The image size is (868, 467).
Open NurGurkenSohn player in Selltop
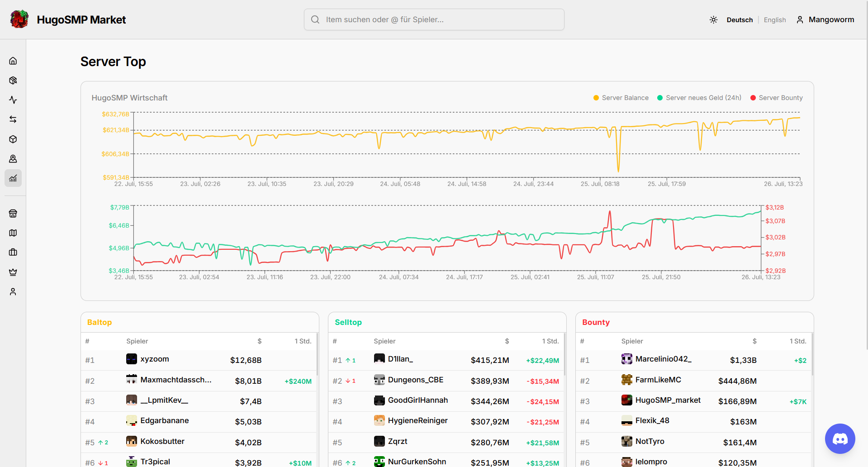[x=417, y=462]
